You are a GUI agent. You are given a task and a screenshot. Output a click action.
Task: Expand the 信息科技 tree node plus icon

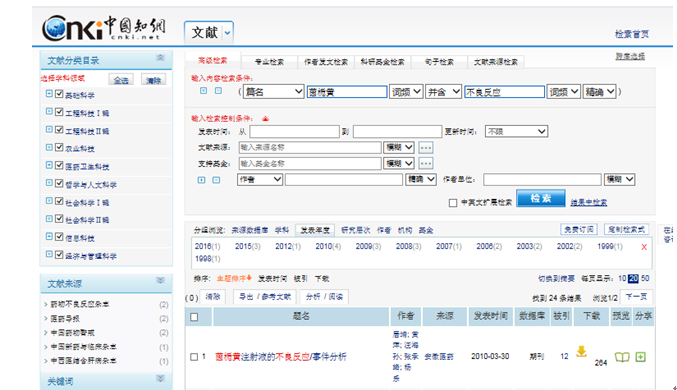[x=49, y=236]
